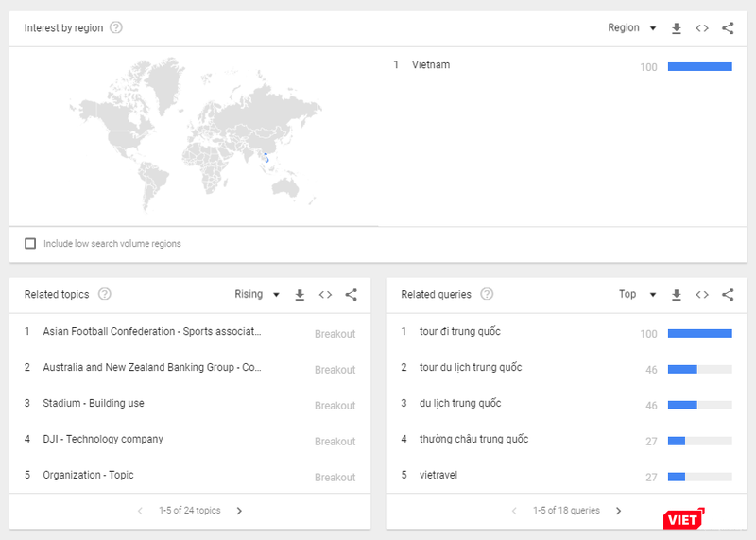Go to next page of topics
The image size is (756, 540).
(x=239, y=511)
